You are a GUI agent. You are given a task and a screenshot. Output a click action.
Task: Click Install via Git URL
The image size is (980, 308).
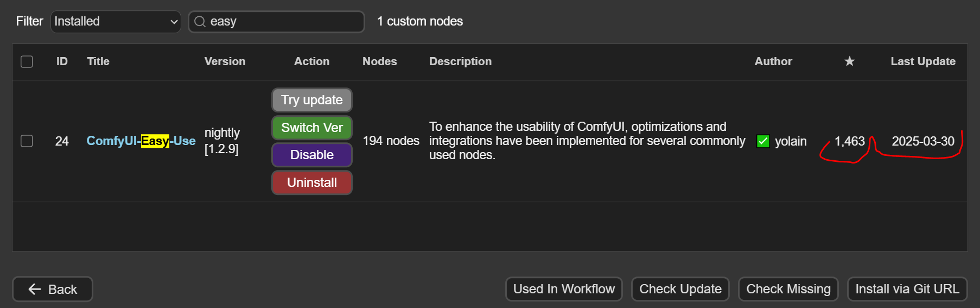point(907,289)
